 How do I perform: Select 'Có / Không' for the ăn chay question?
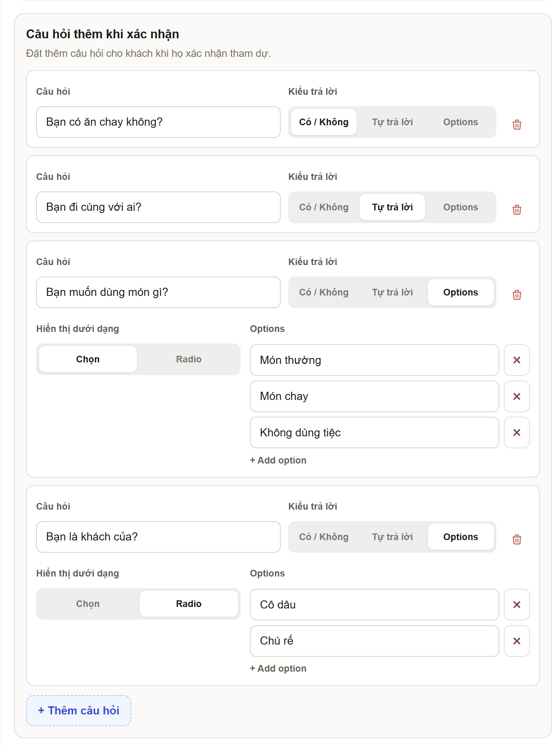coord(324,122)
